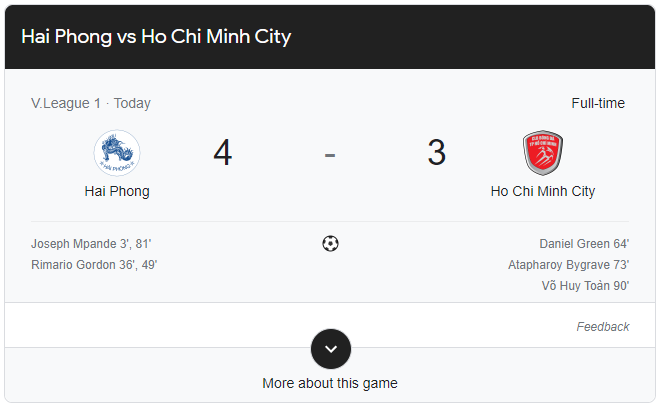The image size is (659, 410).
Task: Click the Hai Phong team name
Action: click(x=117, y=191)
